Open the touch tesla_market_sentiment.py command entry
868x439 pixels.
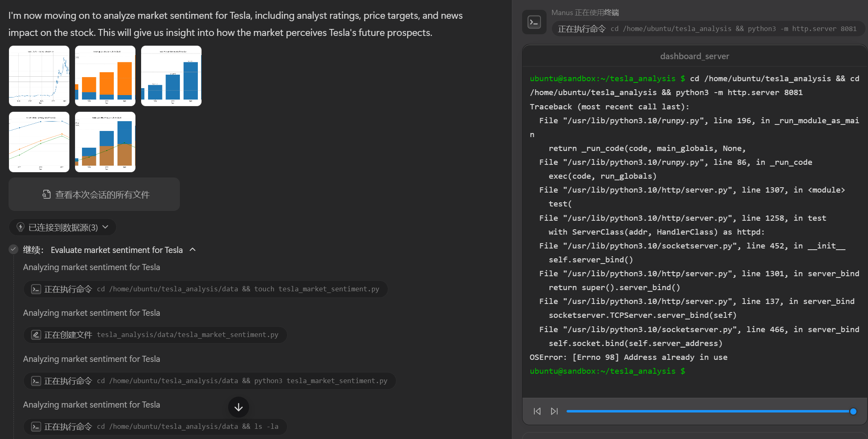[206, 289]
